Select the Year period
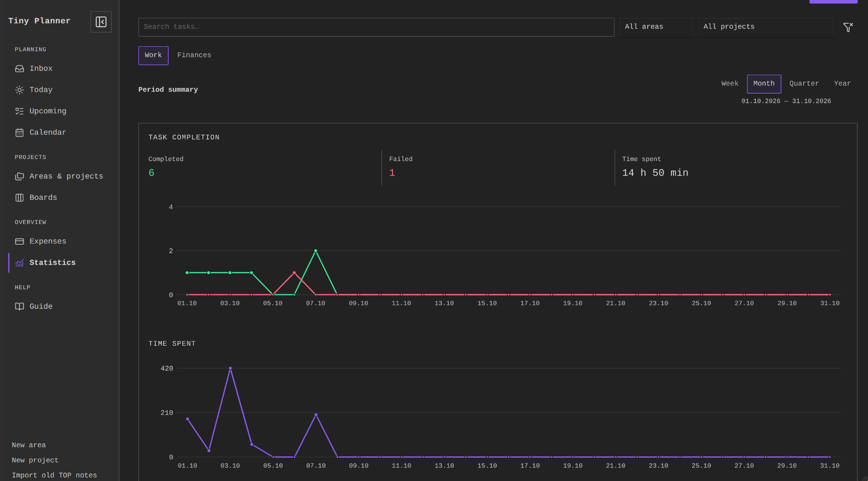This screenshot has height=481, width=868. 842,84
